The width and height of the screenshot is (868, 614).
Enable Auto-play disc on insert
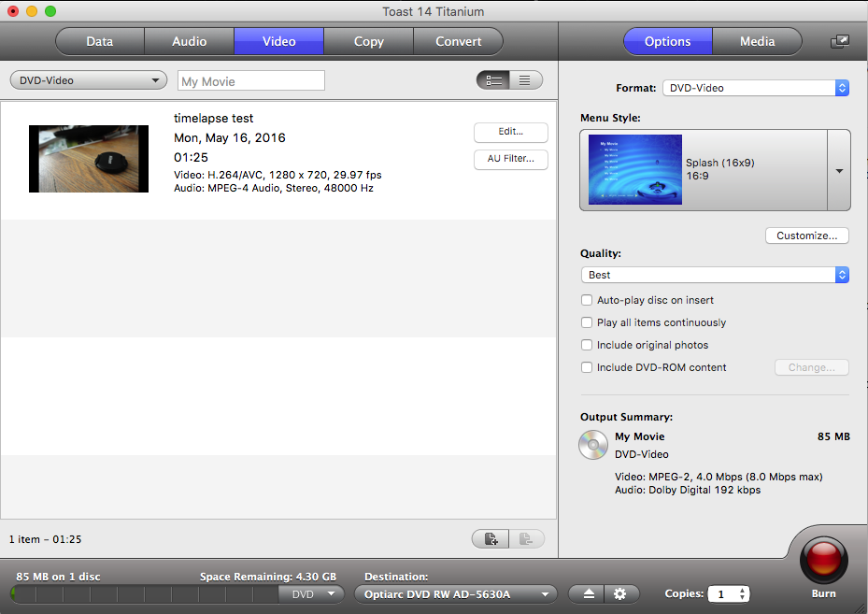587,300
